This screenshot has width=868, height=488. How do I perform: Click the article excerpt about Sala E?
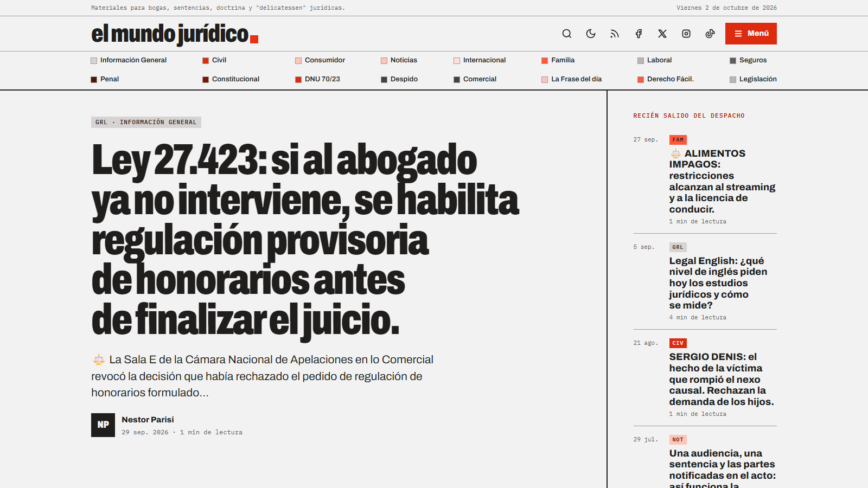coord(263,376)
